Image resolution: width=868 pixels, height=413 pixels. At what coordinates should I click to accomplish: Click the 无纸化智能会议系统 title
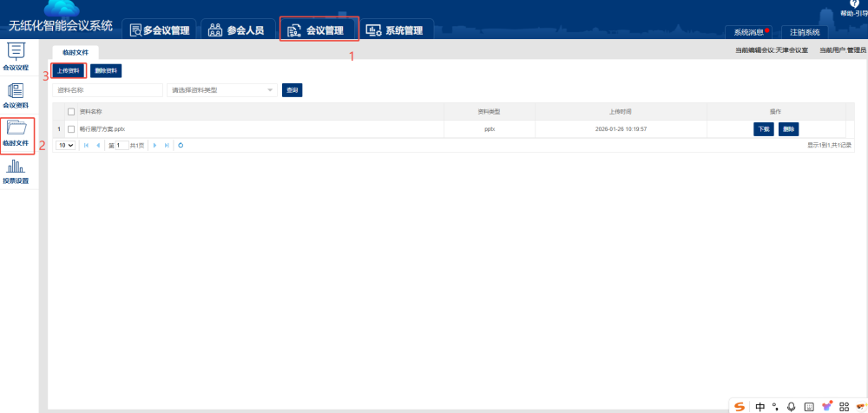coord(61,25)
